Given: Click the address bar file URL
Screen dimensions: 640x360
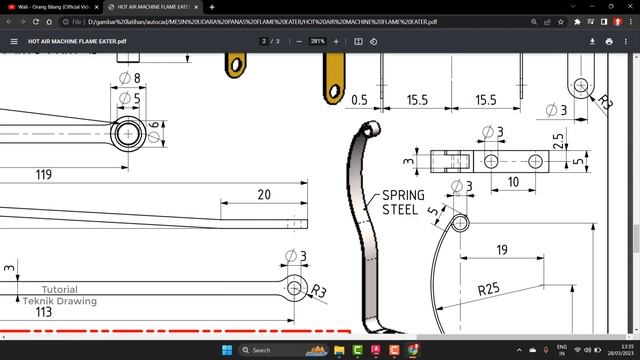Looking at the screenshot, I should 262,22.
